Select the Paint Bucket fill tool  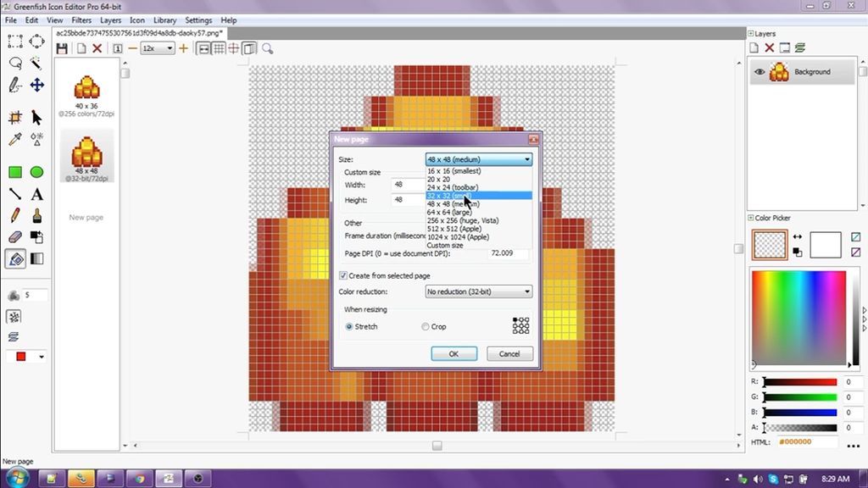point(14,258)
